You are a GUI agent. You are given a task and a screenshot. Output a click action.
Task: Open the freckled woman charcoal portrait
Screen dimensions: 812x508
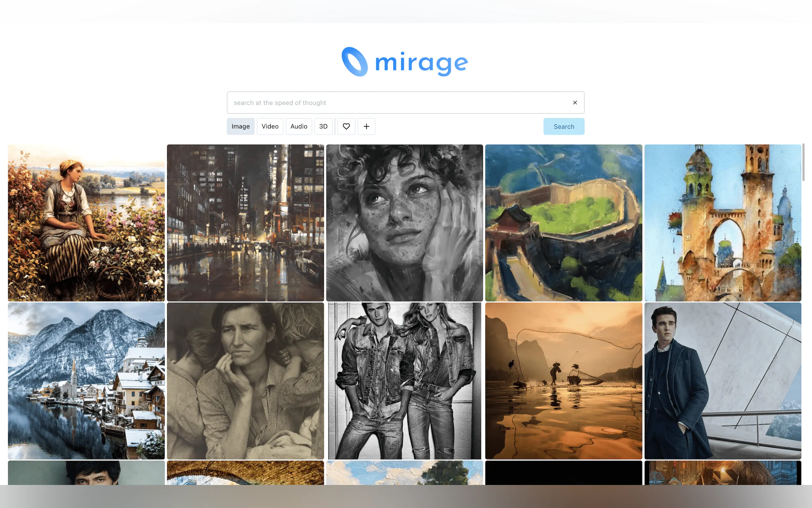tap(404, 223)
